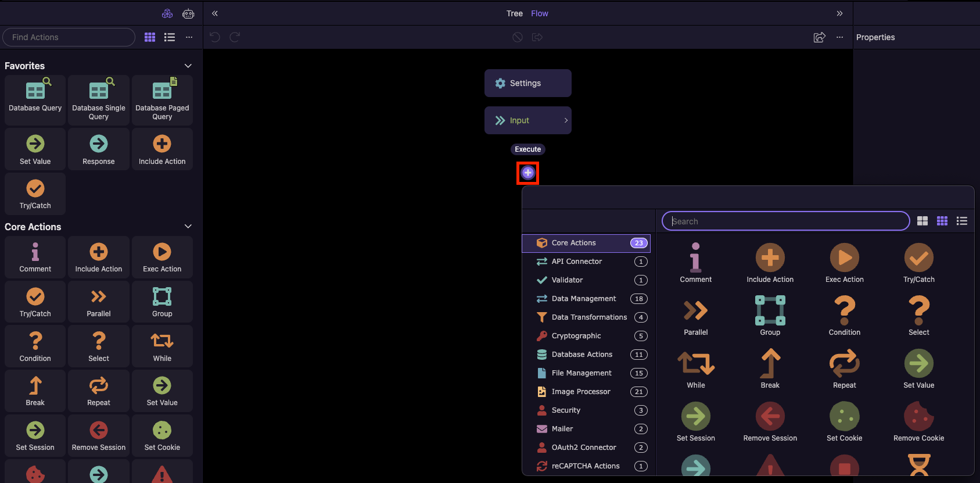980x483 pixels.
Task: Select Database Paged Query in Favorites
Action: click(x=162, y=99)
